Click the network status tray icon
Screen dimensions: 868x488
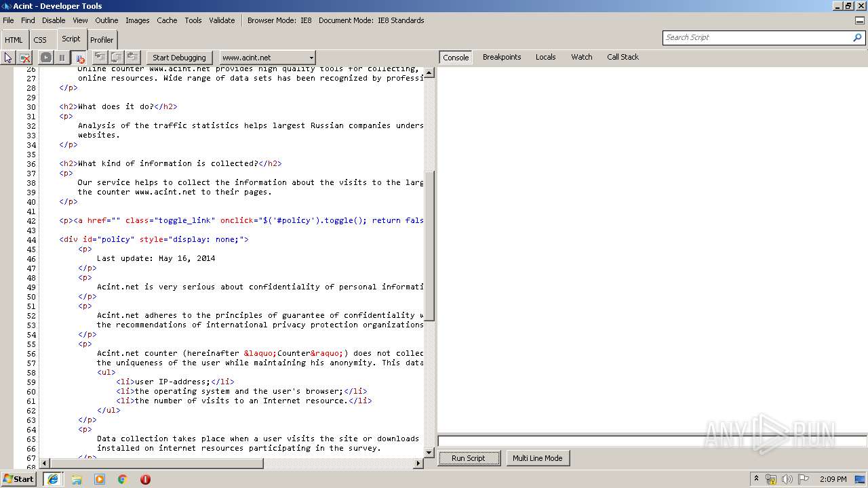point(771,479)
